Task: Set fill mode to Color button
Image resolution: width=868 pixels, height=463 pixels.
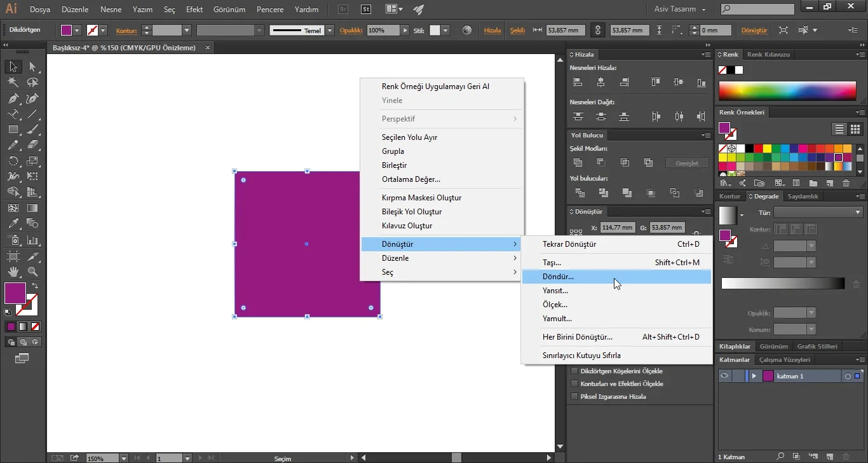Action: tap(11, 326)
